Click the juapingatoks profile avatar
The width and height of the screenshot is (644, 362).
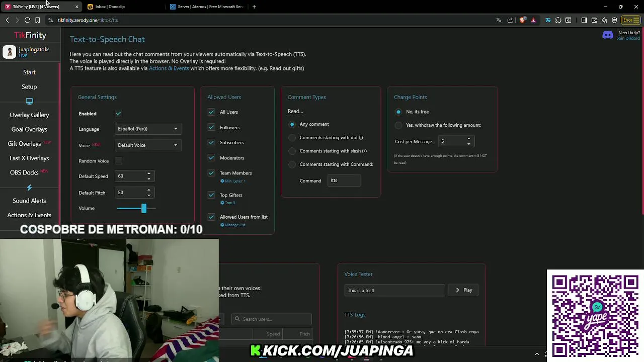pos(10,52)
